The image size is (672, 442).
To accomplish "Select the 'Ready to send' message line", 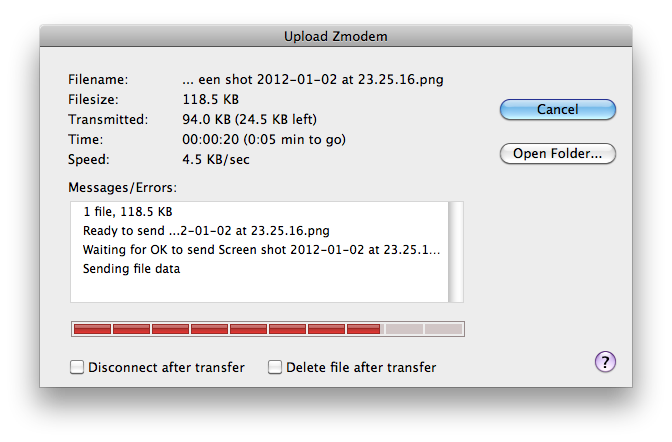I will coord(206,231).
